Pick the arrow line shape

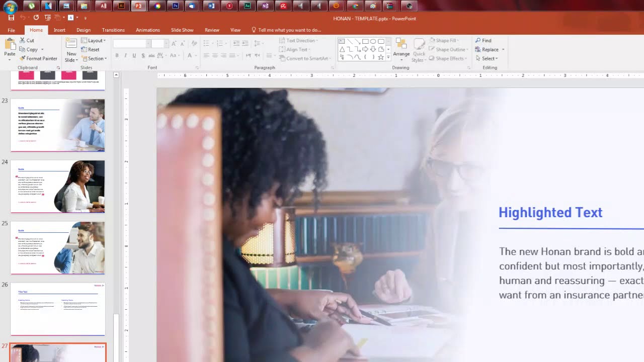tap(357, 41)
